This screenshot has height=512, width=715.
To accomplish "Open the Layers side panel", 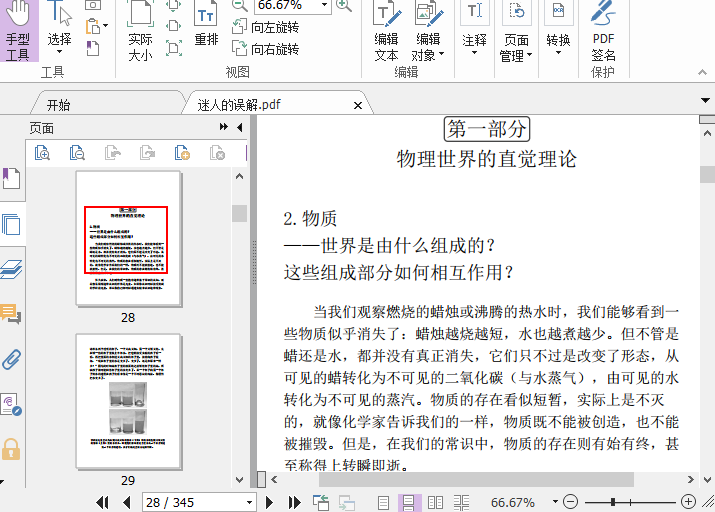I will [x=12, y=269].
